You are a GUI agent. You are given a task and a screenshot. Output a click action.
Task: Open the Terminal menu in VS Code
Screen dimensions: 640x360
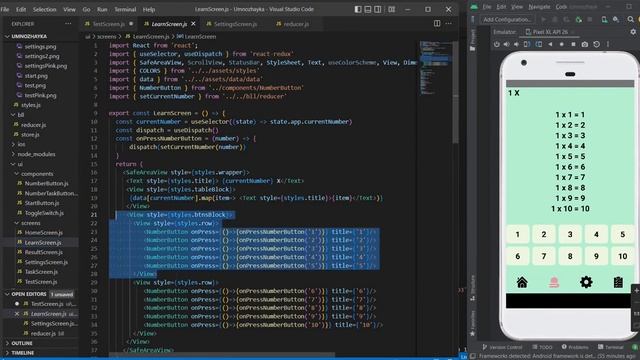coord(125,9)
